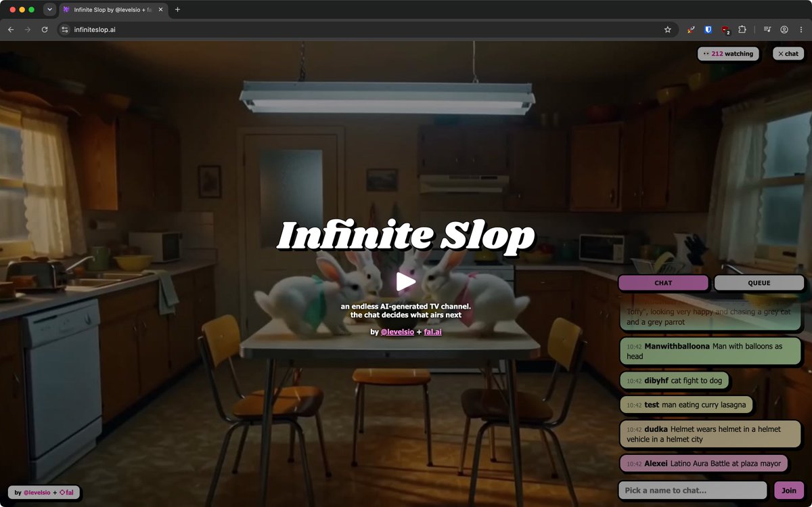Click the Manwithballoona chat message

pos(710,351)
